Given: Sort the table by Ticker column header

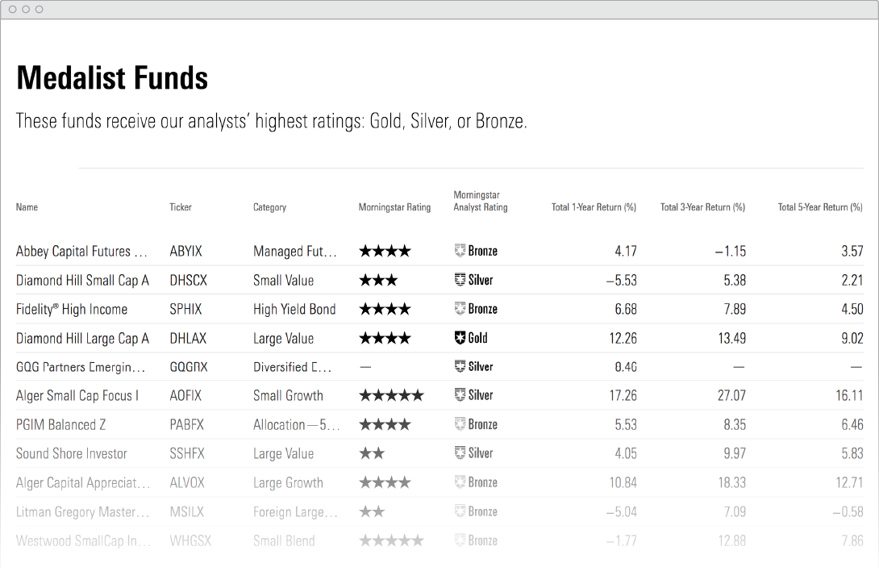Looking at the screenshot, I should [x=181, y=207].
